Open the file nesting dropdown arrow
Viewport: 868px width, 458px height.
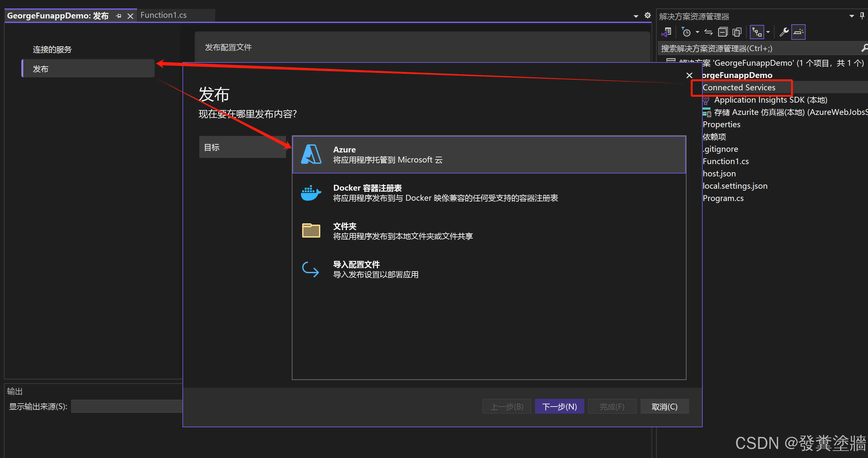768,32
